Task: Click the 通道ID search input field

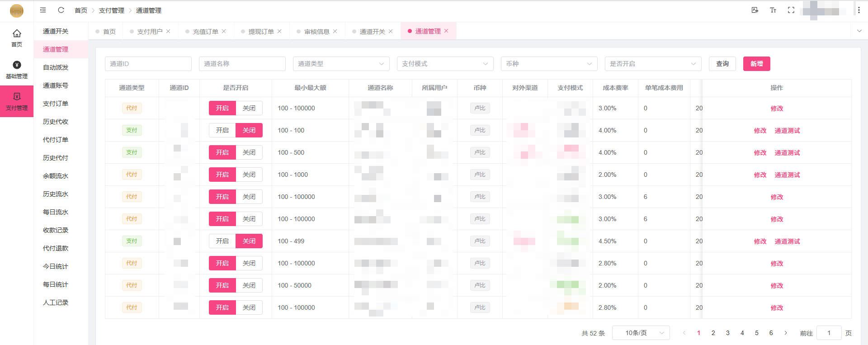Action: pyautogui.click(x=148, y=64)
